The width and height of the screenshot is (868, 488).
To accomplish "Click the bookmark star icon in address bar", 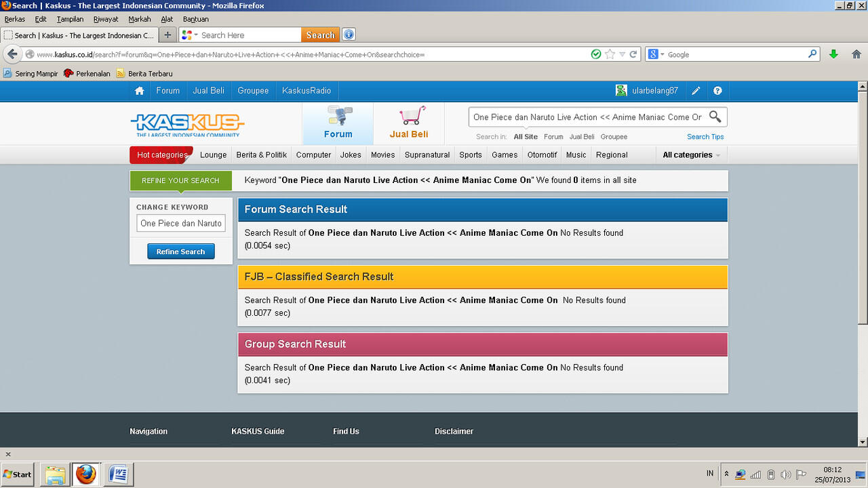I will 610,54.
